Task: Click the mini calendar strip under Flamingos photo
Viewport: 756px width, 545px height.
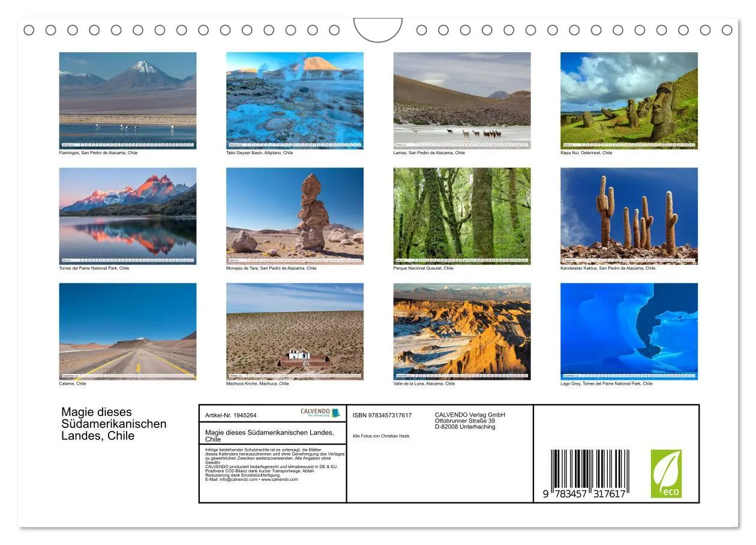Action: pyautogui.click(x=127, y=144)
